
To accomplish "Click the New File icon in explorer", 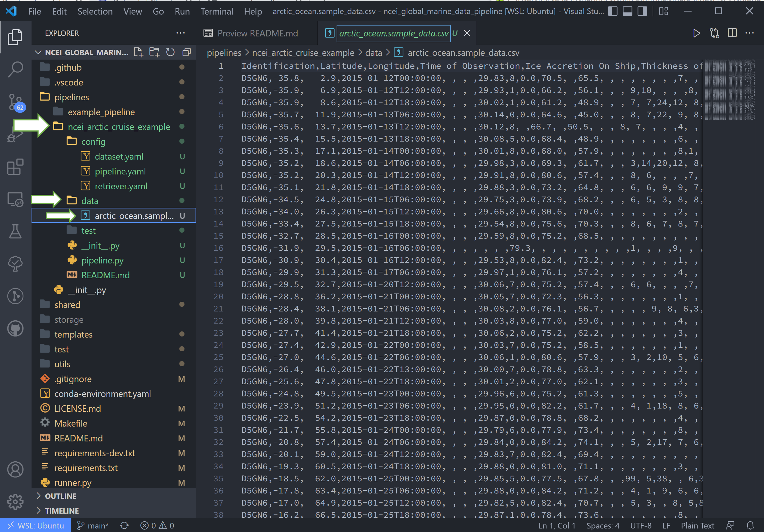I will 138,52.
